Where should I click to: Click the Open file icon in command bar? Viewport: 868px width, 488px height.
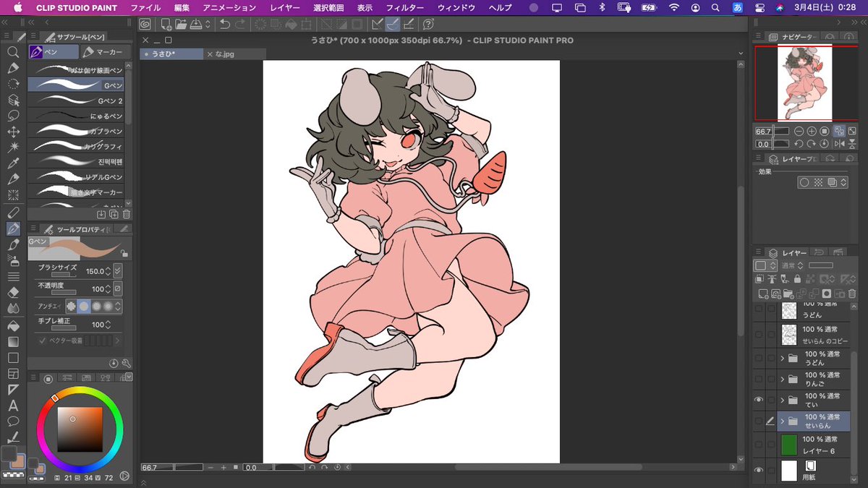point(181,25)
